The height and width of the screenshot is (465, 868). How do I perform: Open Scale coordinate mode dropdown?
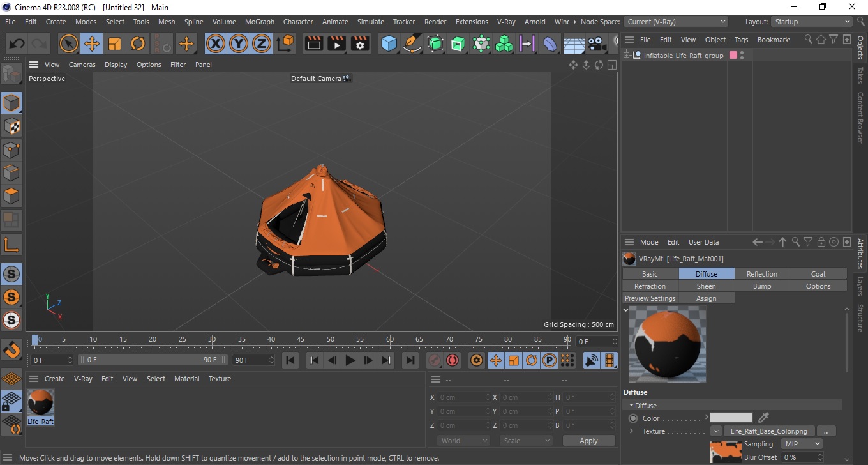(526, 441)
